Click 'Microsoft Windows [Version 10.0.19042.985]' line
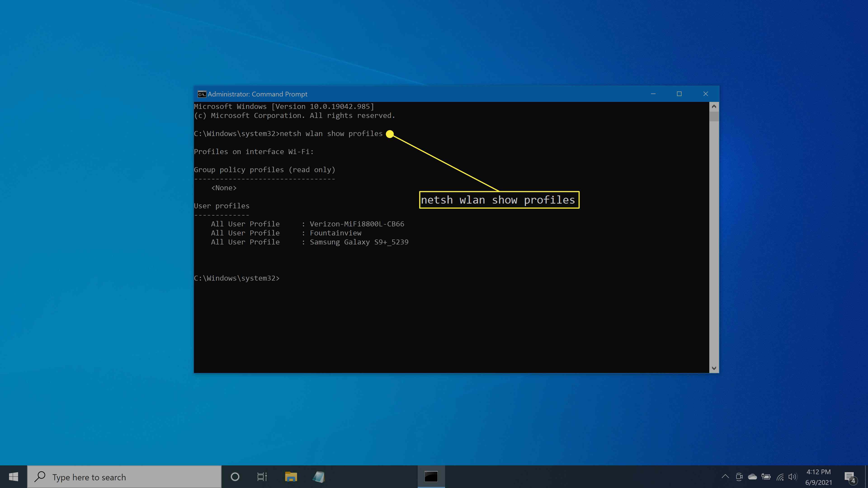This screenshot has width=868, height=488. [284, 106]
